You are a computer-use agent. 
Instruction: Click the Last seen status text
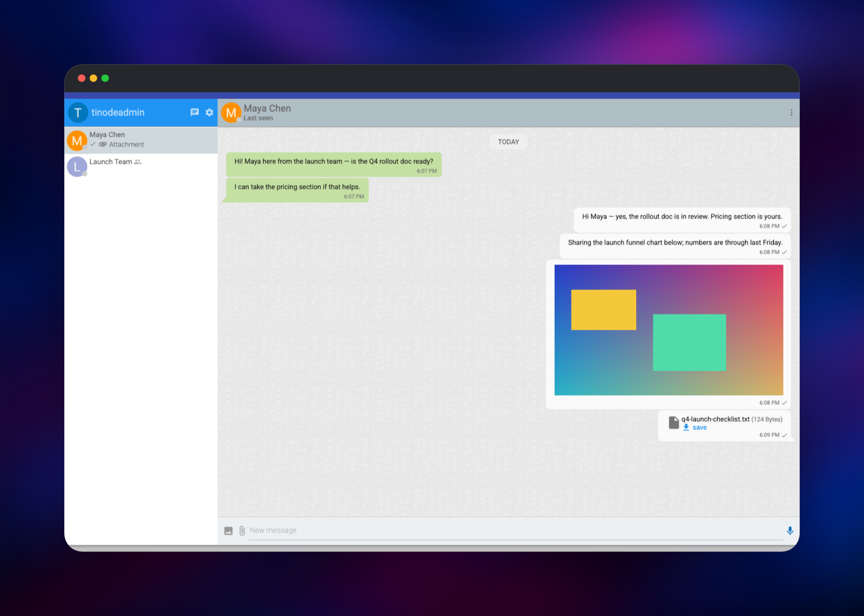(258, 118)
